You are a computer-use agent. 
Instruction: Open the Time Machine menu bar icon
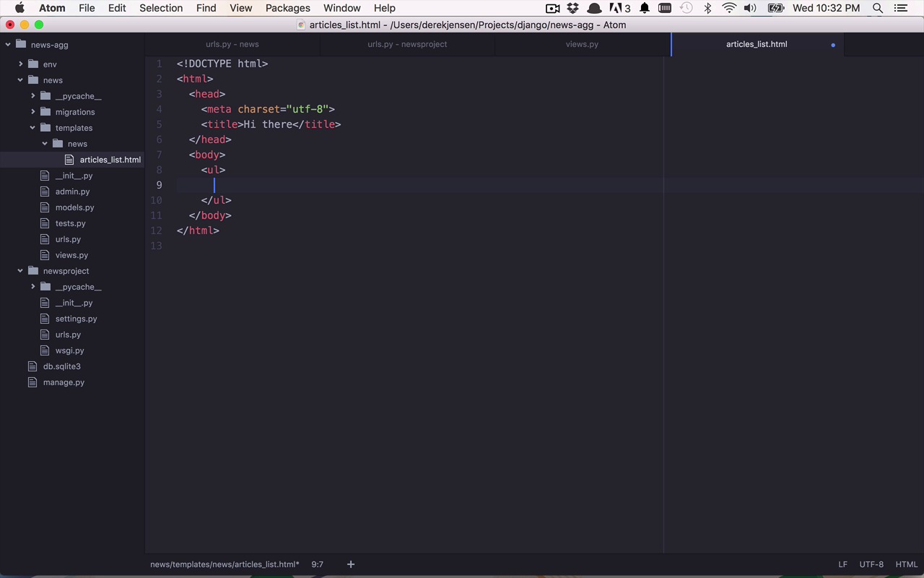pyautogui.click(x=687, y=8)
